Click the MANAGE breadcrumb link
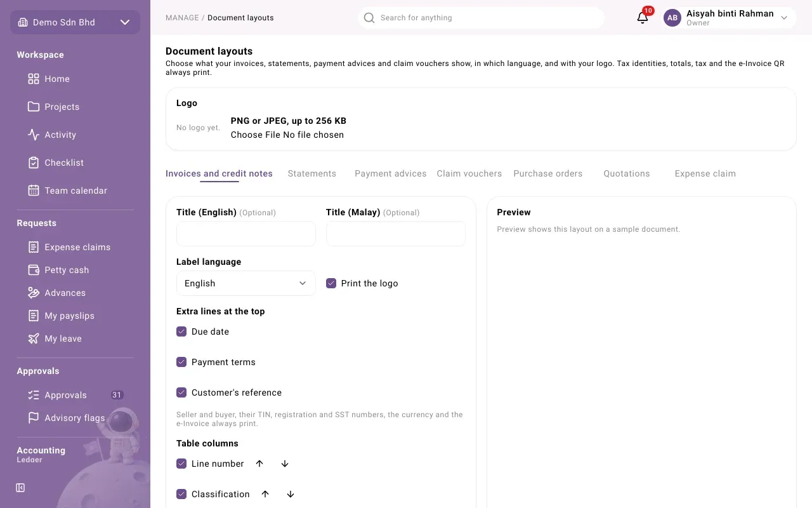Image resolution: width=812 pixels, height=508 pixels. [x=182, y=18]
